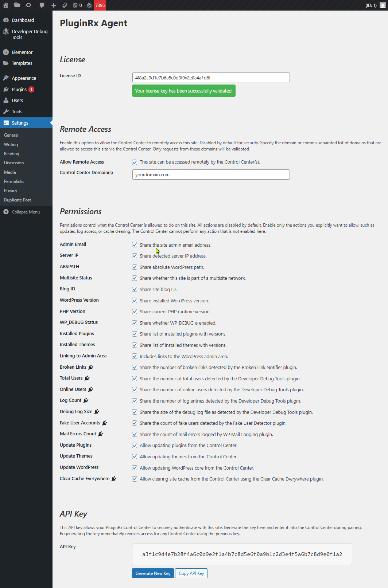Click the eraser clear cache icon in admin bar
This screenshot has height=588, width=388.
tap(65, 5)
